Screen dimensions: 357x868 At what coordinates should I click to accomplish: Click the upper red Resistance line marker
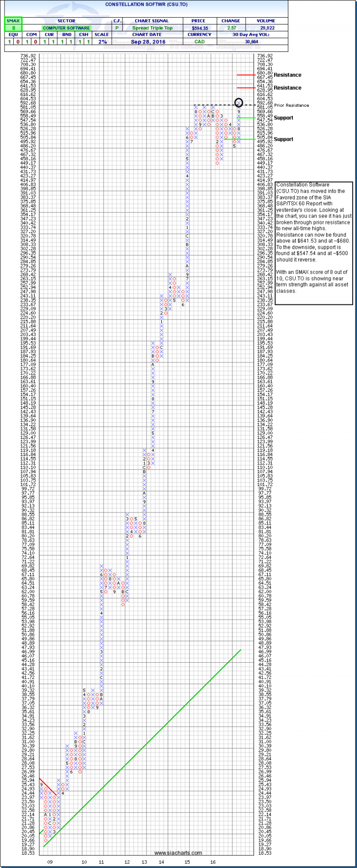point(245,75)
